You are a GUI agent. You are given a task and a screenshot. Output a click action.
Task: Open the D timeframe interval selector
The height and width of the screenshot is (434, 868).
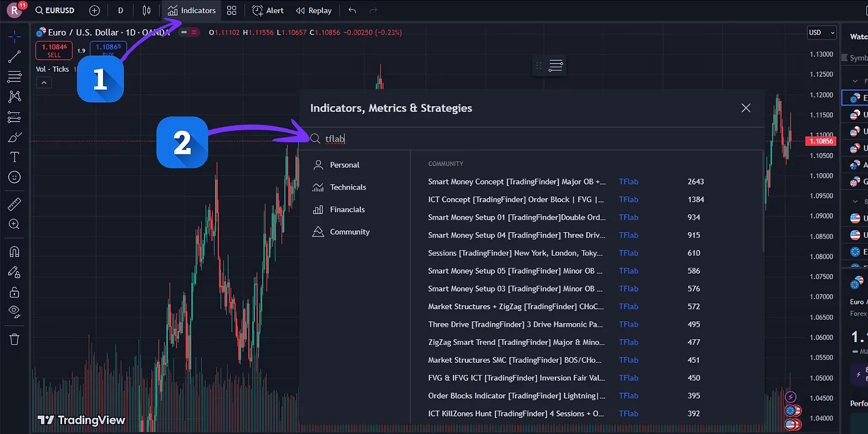[x=120, y=10]
